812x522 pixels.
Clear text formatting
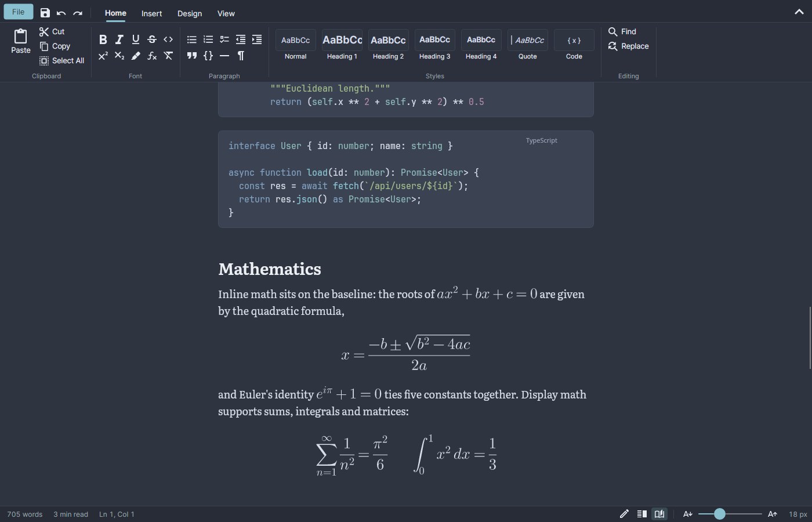coord(168,56)
